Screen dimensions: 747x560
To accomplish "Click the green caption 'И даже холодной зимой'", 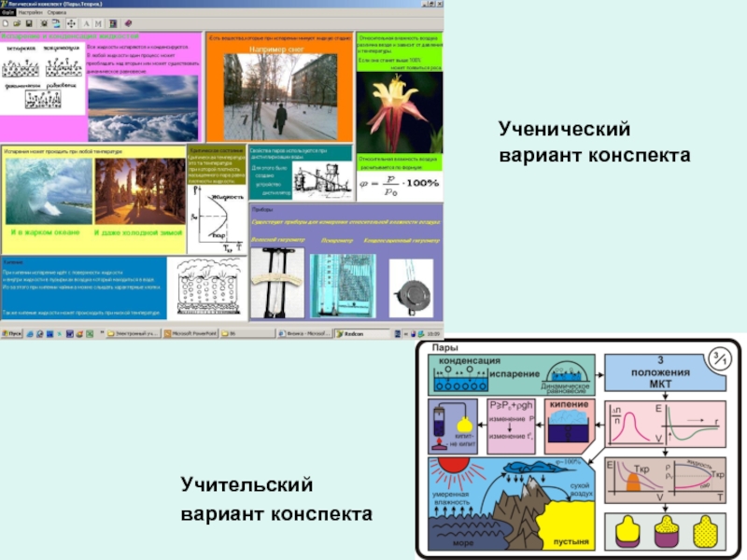I will [138, 232].
